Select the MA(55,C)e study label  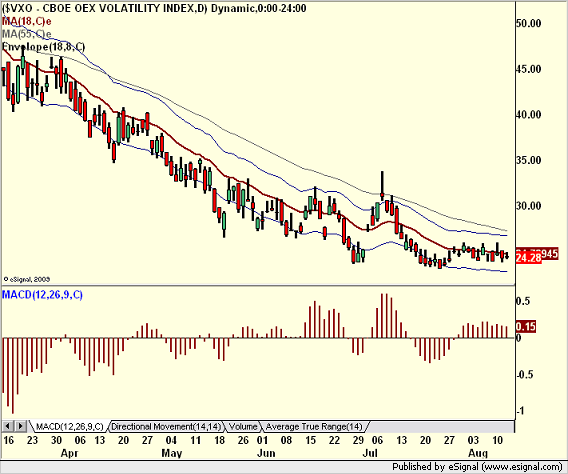coord(26,34)
